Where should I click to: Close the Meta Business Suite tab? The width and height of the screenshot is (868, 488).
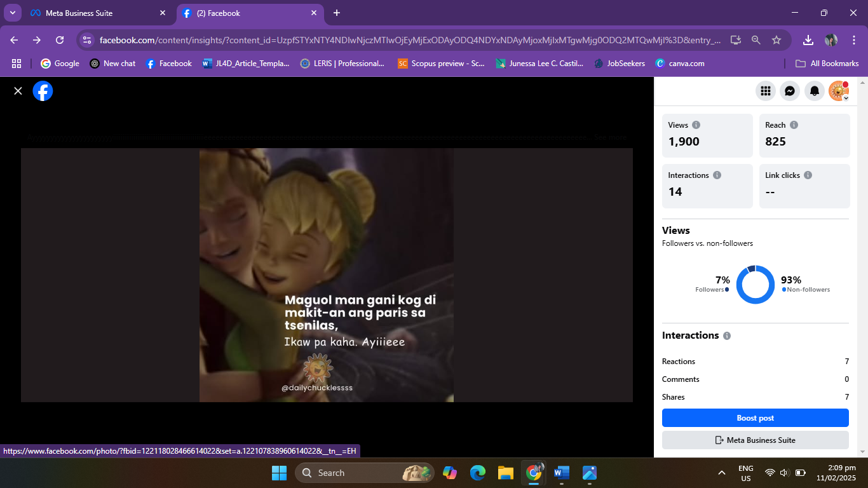tap(163, 13)
